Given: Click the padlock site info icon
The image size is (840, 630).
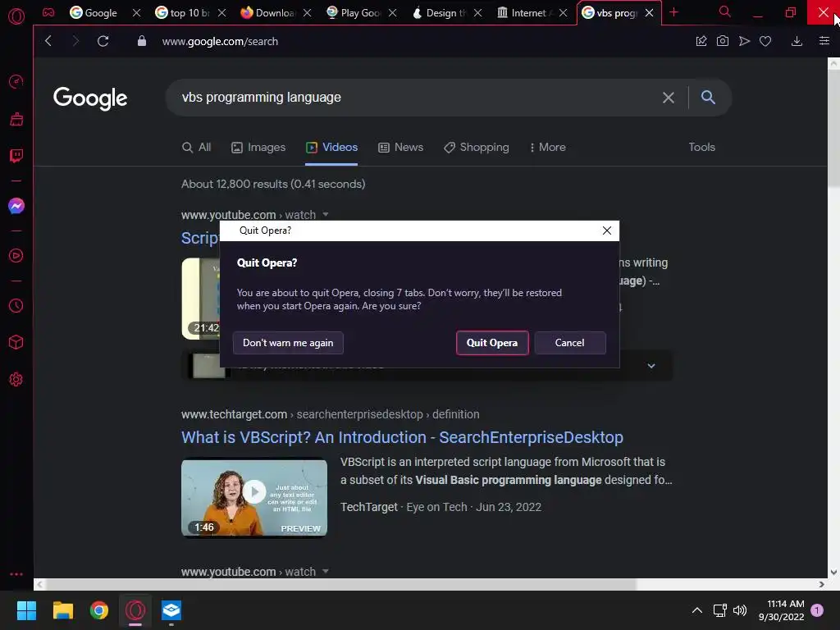Looking at the screenshot, I should click(x=141, y=41).
